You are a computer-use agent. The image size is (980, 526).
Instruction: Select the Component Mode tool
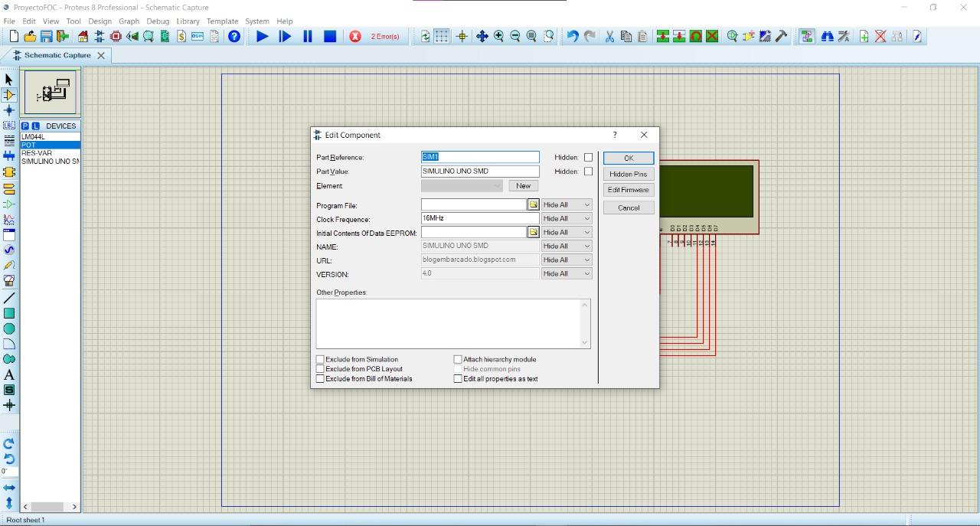tap(9, 95)
